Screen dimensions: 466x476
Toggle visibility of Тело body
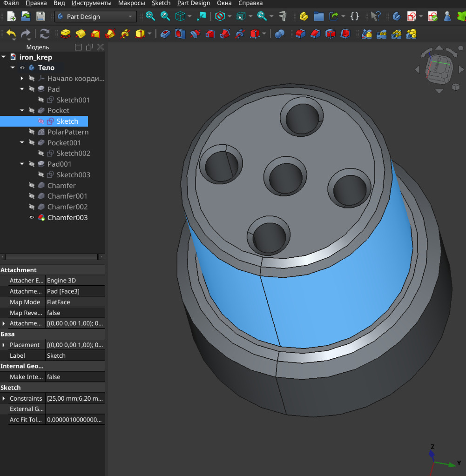click(22, 68)
